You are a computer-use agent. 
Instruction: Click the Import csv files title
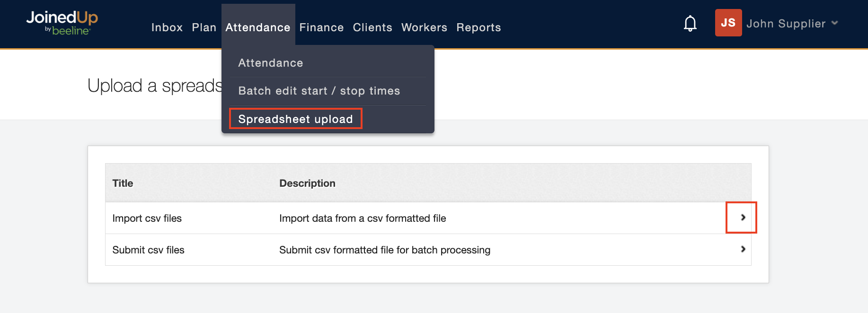pyautogui.click(x=147, y=218)
